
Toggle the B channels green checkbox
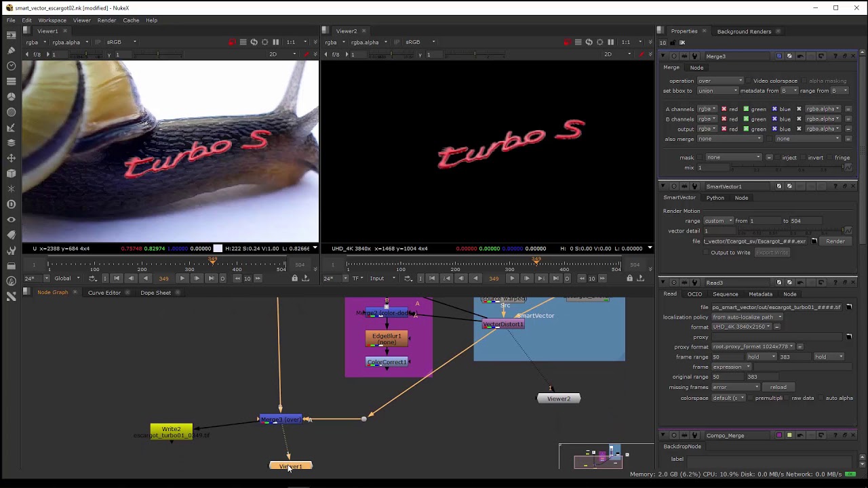746,119
